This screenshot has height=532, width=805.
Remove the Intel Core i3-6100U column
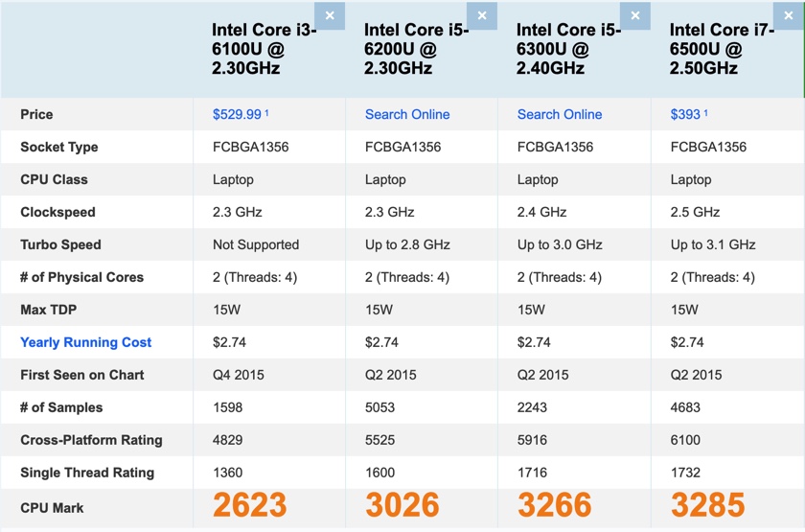(330, 15)
